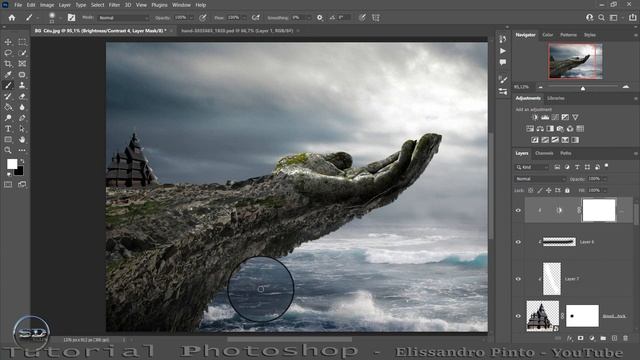This screenshot has height=360, width=640.
Task: Toggle visibility of Brightness/Contrast 4 layer
Action: pyautogui.click(x=518, y=211)
